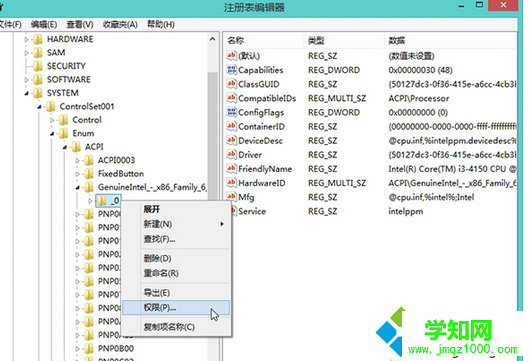Sort by the 名称 column header

(x=263, y=41)
